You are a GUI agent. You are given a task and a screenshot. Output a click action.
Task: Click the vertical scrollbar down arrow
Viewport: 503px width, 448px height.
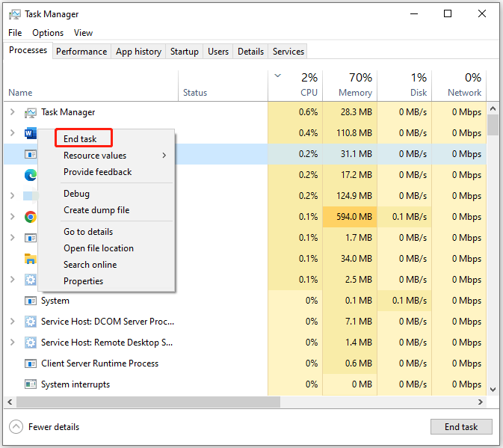click(493, 390)
